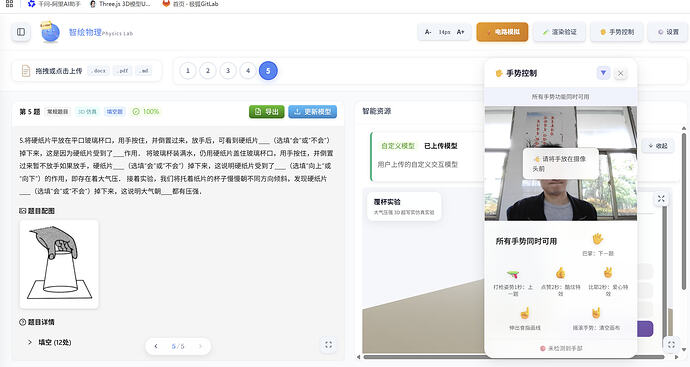The image size is (690, 367).
Task: Open the inverted cup question illustration
Action: [59, 264]
